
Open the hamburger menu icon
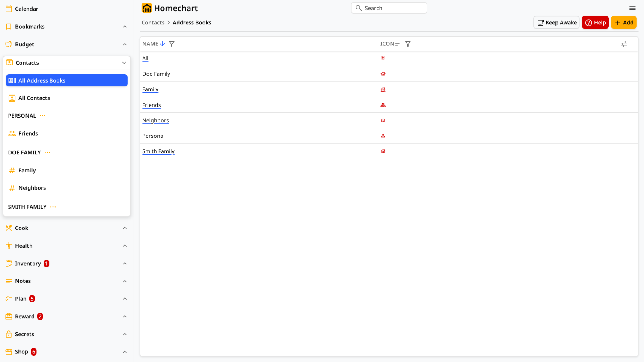coord(632,8)
